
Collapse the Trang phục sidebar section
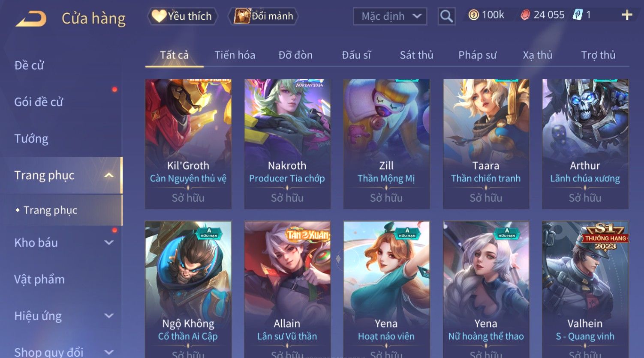click(x=109, y=176)
